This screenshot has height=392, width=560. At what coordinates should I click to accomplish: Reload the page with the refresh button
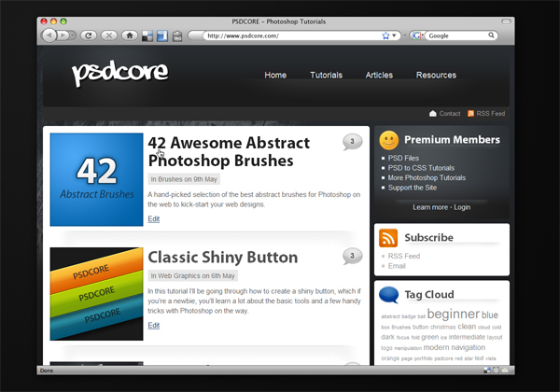click(89, 35)
